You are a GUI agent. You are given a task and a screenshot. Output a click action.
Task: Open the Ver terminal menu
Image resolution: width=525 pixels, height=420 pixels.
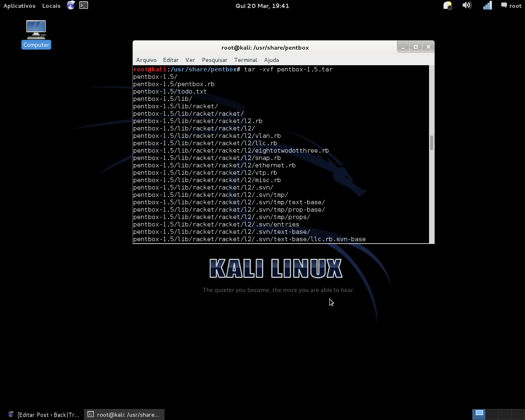pos(190,60)
